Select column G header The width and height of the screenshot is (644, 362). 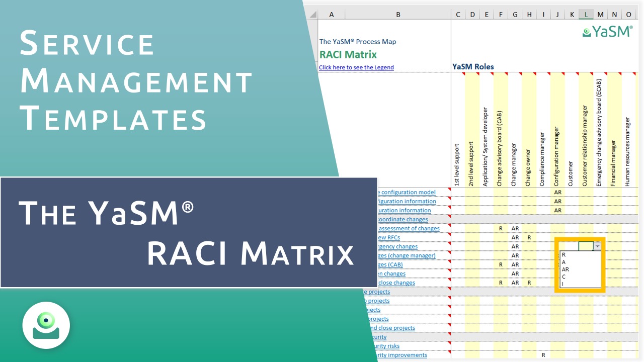click(x=515, y=15)
